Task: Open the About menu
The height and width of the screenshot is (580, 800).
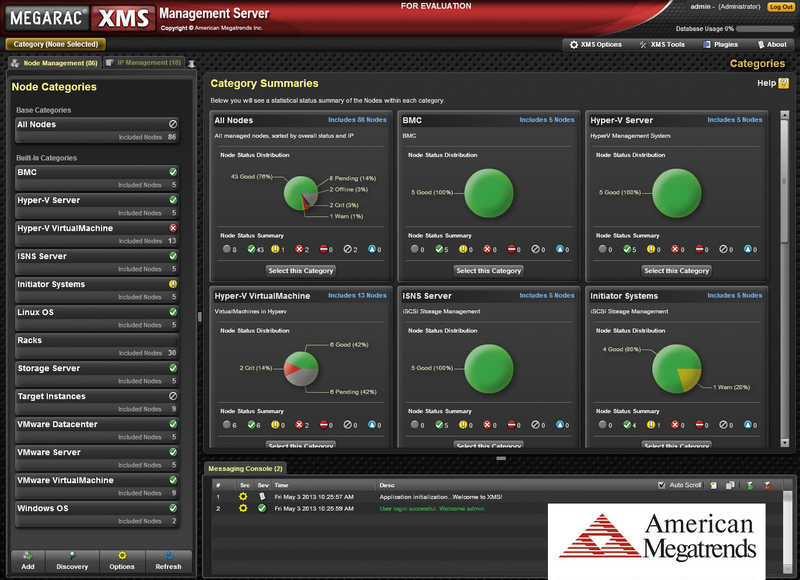Action: [772, 44]
